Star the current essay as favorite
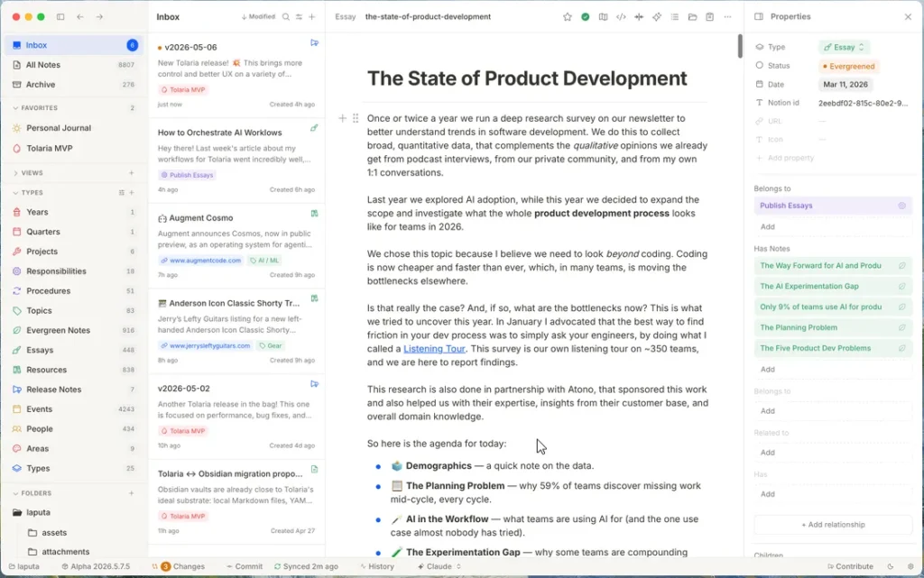Image resolution: width=924 pixels, height=578 pixels. (568, 17)
